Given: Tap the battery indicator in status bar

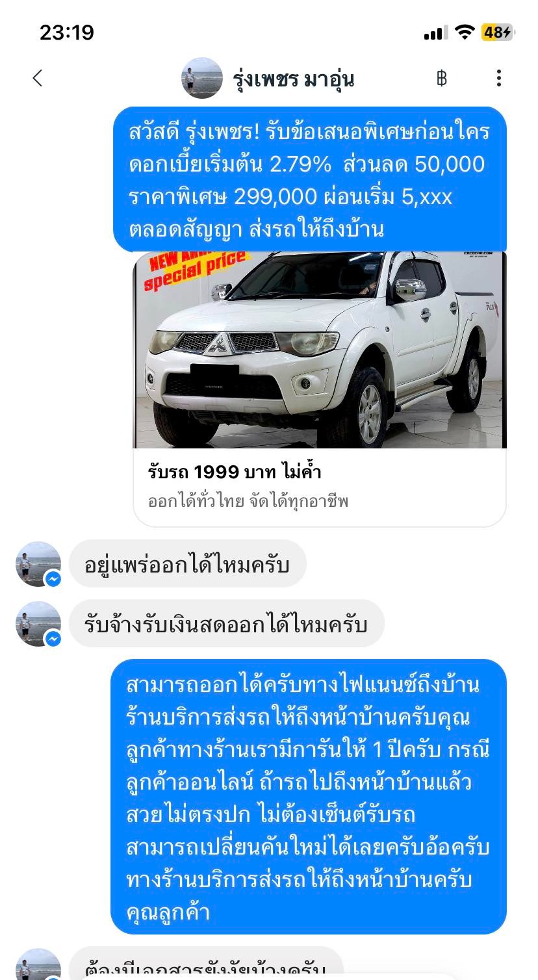Looking at the screenshot, I should [498, 32].
